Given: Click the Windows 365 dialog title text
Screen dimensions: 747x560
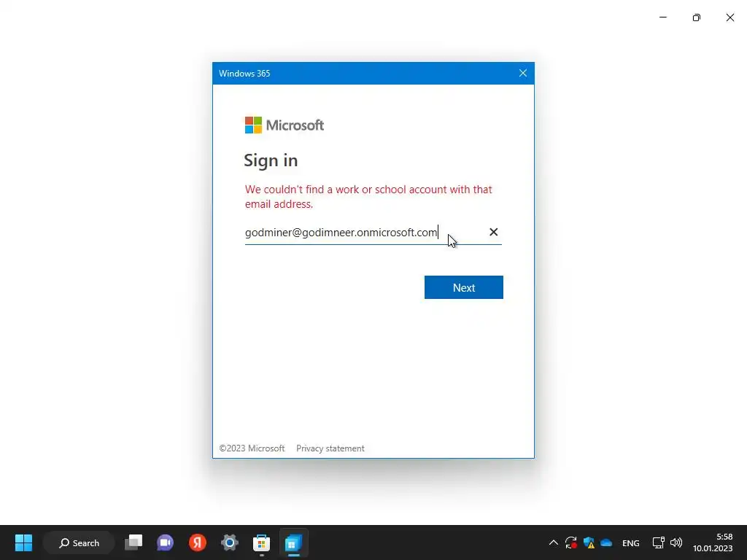Looking at the screenshot, I should 244,74.
